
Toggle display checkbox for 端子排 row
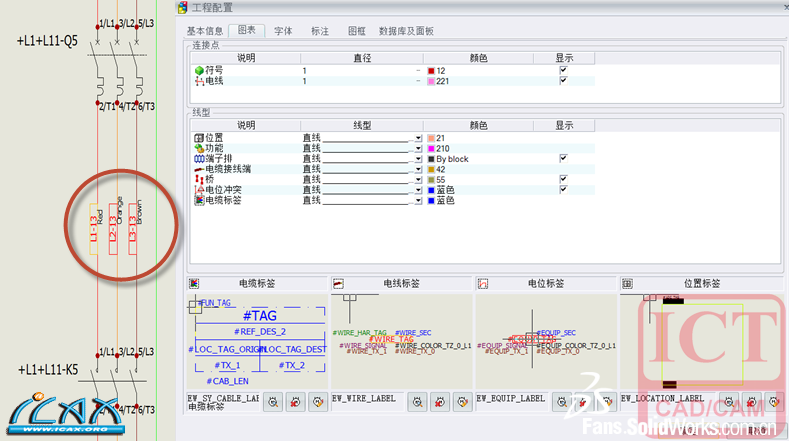(564, 158)
